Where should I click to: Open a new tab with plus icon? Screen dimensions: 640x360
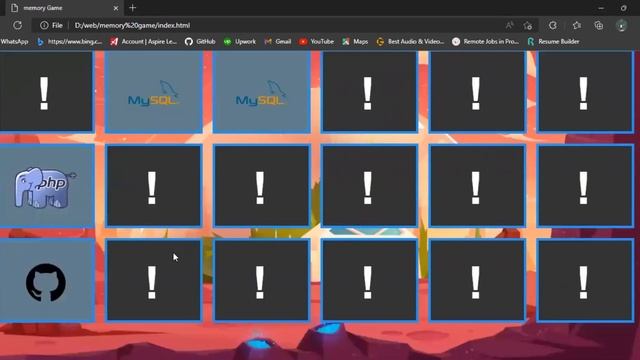coord(132,8)
